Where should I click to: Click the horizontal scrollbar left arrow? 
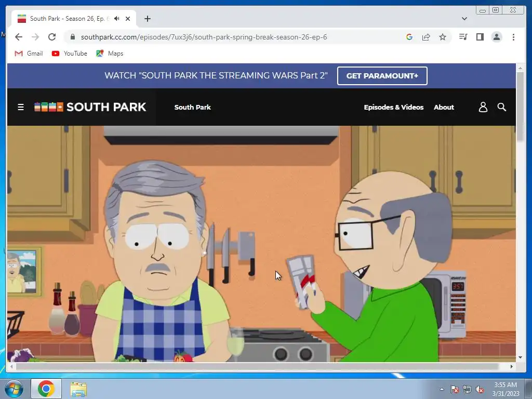pos(11,366)
